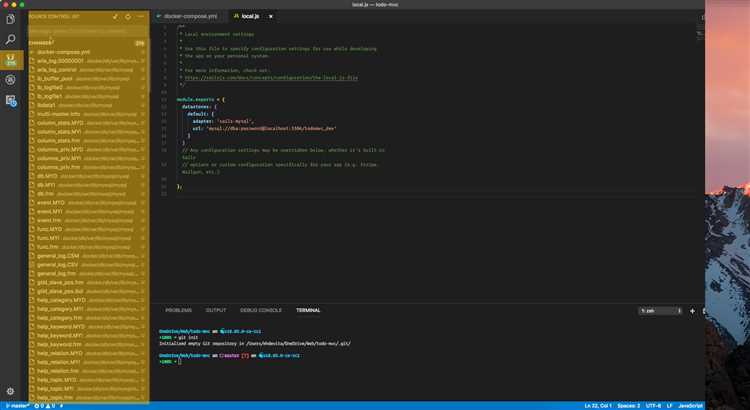
Task: Click the master branch indicator in status bar
Action: [x=17, y=406]
